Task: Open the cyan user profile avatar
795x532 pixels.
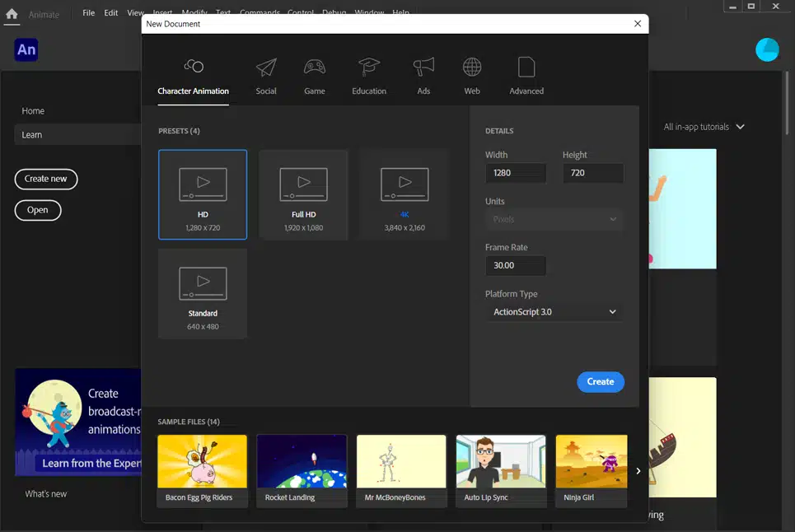Action: click(x=767, y=50)
